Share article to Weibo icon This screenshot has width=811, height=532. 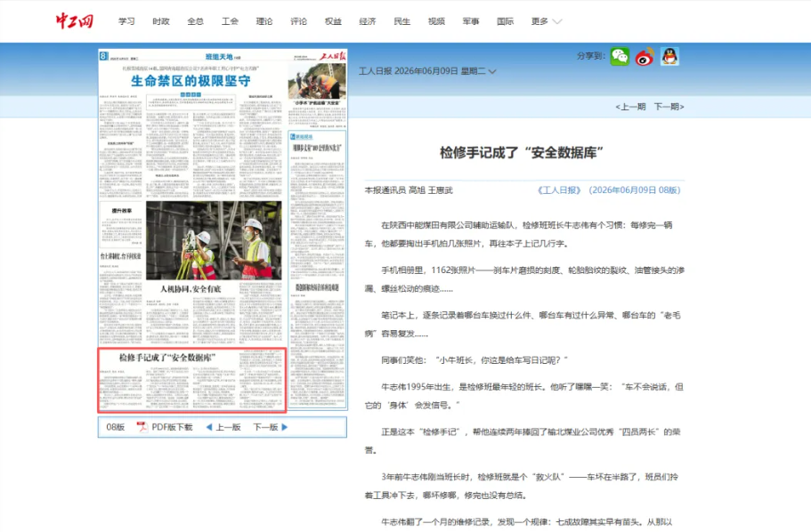[x=645, y=56]
